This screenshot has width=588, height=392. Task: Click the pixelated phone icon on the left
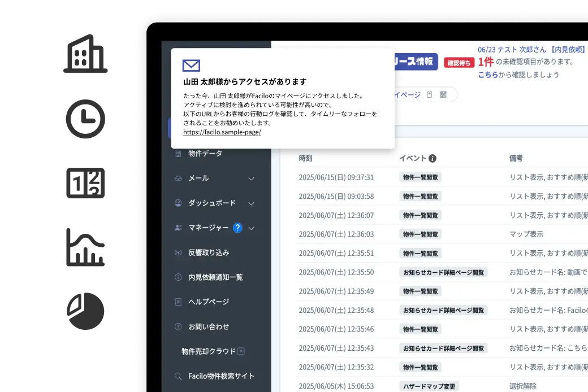pyautogui.click(x=85, y=120)
